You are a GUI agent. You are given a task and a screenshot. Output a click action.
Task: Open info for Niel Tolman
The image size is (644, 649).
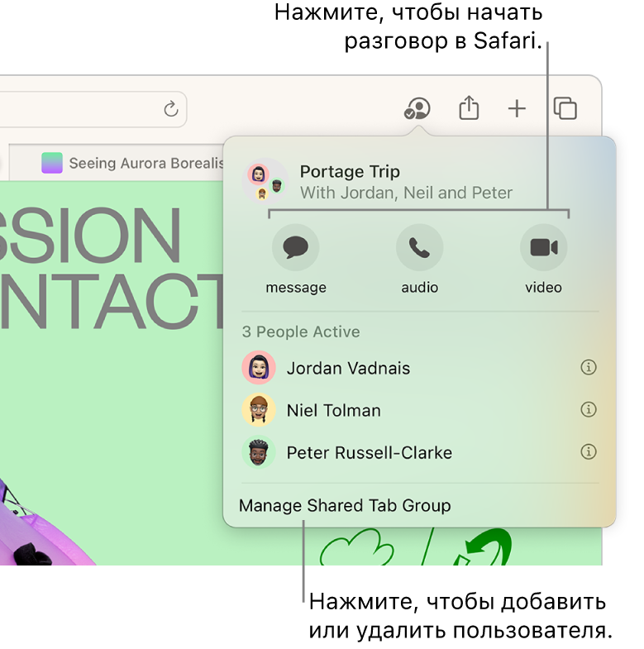[589, 409]
